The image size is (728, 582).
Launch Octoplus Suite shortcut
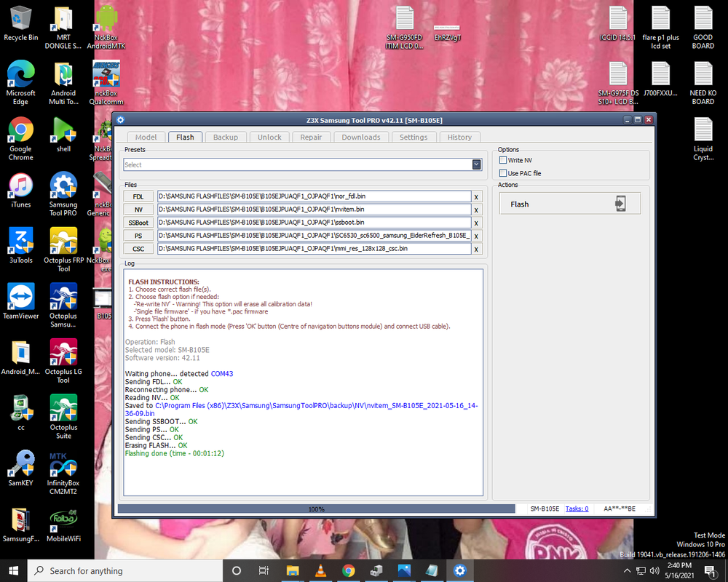(x=63, y=417)
